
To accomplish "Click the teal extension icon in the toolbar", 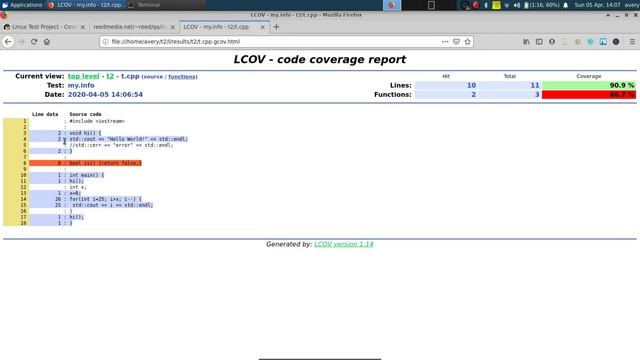I will click(x=590, y=42).
